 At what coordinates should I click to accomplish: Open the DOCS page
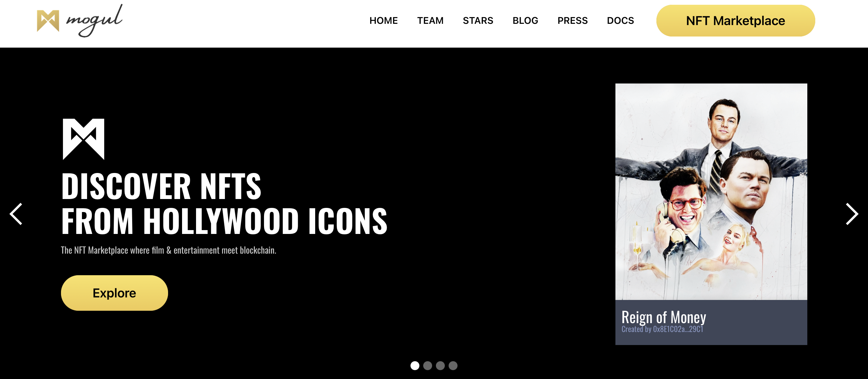620,21
